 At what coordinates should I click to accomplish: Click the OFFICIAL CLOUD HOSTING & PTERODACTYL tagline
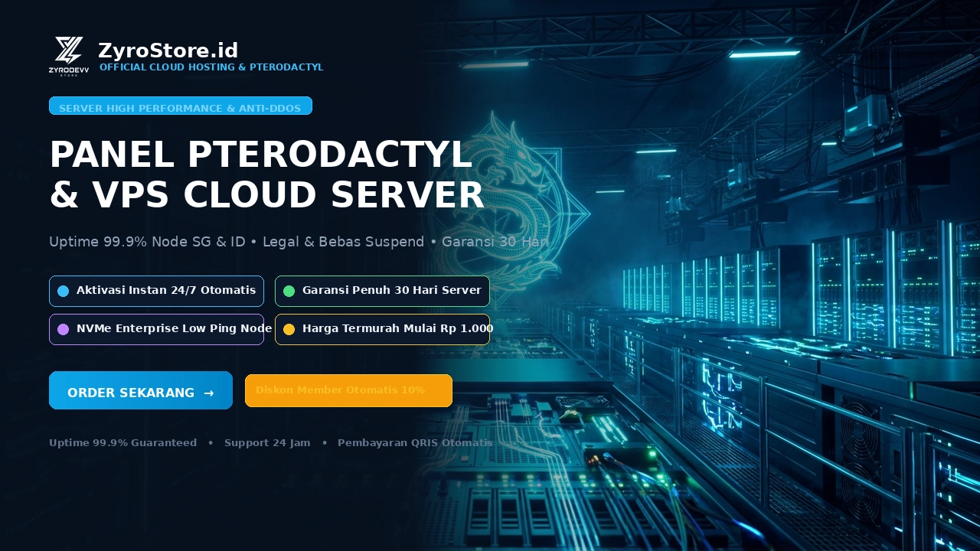(x=211, y=67)
